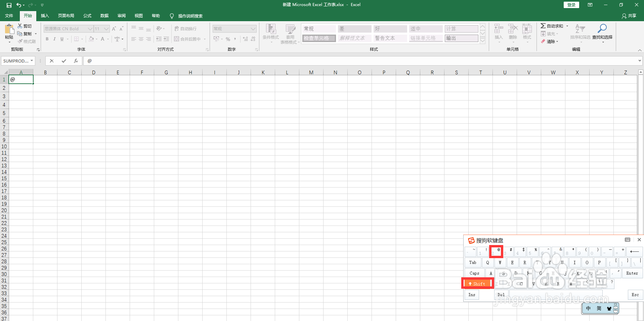Switch to the 页面布局 tab
This screenshot has height=321, width=644.
point(66,16)
